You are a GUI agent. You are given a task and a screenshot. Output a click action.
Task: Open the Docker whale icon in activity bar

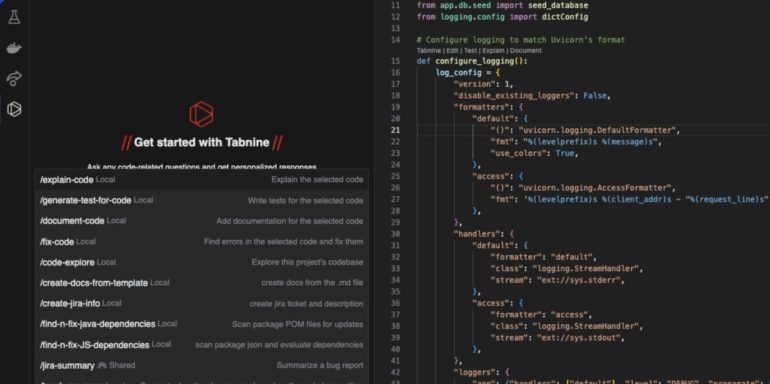[14, 48]
